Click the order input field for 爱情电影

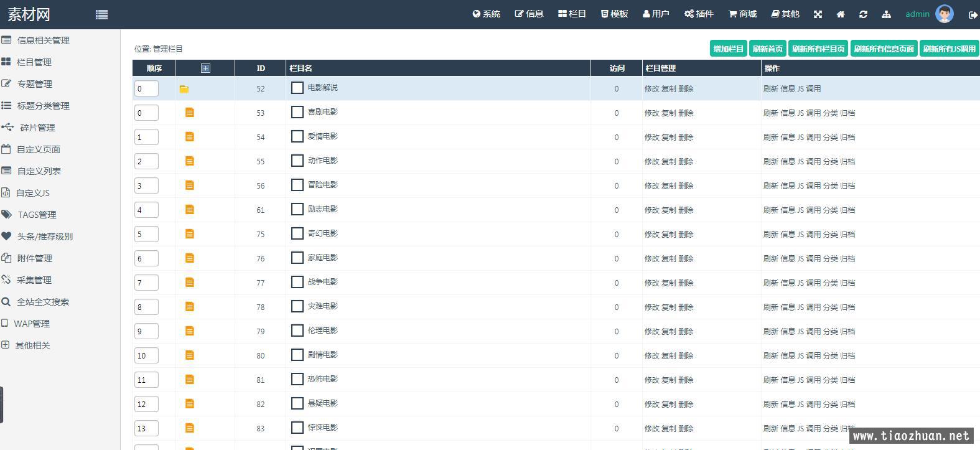146,137
